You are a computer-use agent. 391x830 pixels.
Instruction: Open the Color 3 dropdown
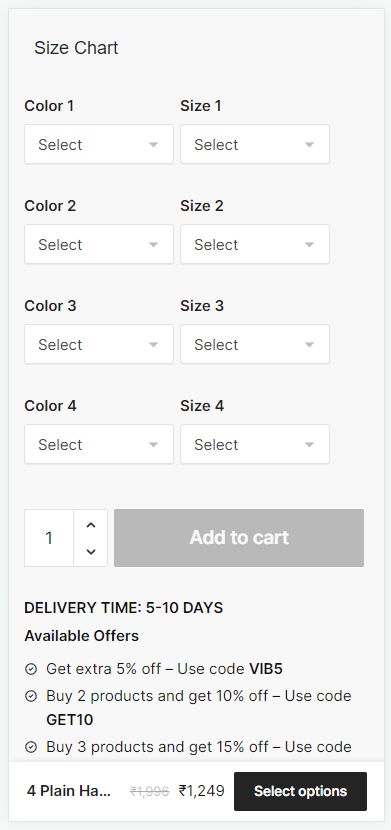point(99,344)
